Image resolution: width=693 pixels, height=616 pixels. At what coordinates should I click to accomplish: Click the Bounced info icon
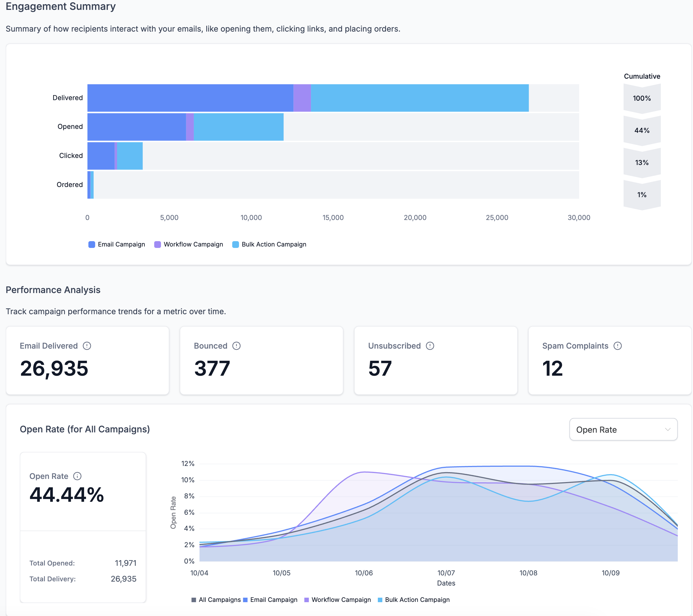point(237,346)
